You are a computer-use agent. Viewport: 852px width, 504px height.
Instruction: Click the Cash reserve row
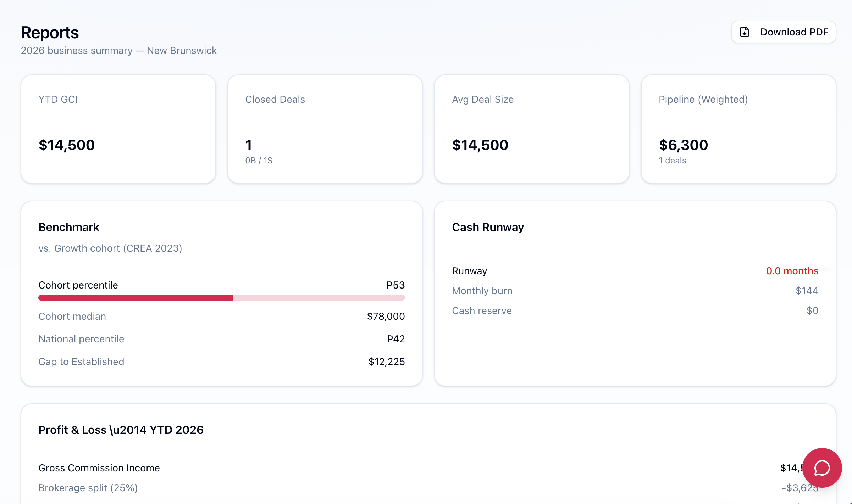click(482, 310)
